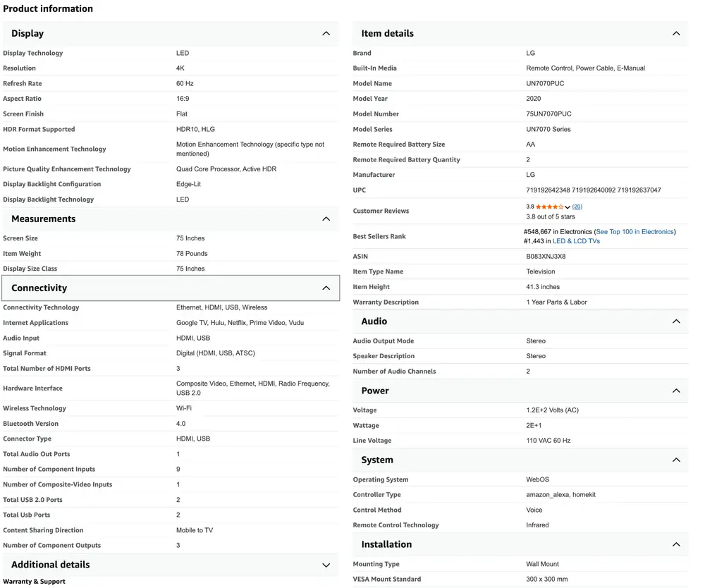This screenshot has width=705, height=588.
Task: Collapse the Connectivity section chevron
Action: (326, 288)
